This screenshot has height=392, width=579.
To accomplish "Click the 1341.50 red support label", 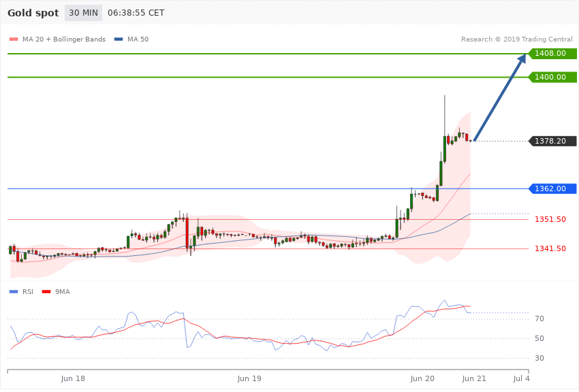I will click(x=550, y=248).
